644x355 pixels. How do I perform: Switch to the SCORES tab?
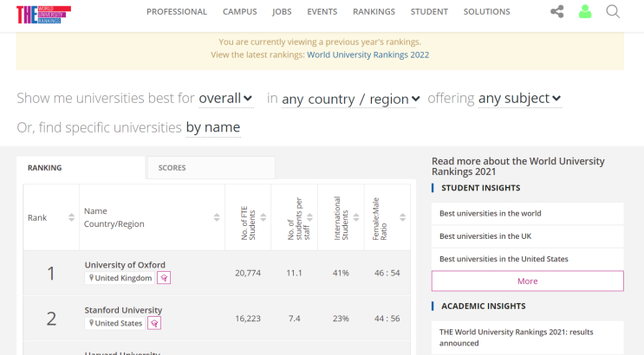(x=211, y=167)
